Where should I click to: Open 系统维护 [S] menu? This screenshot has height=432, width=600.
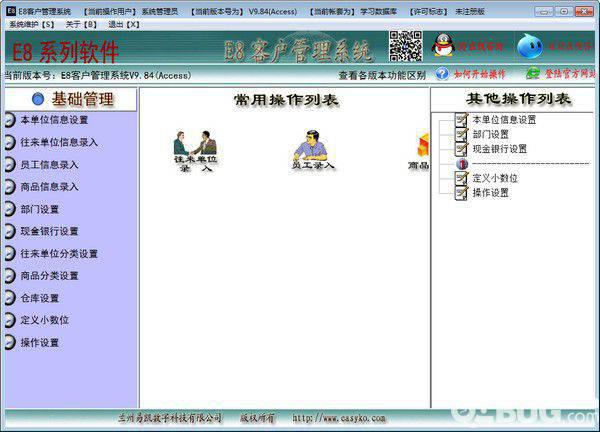(31, 24)
